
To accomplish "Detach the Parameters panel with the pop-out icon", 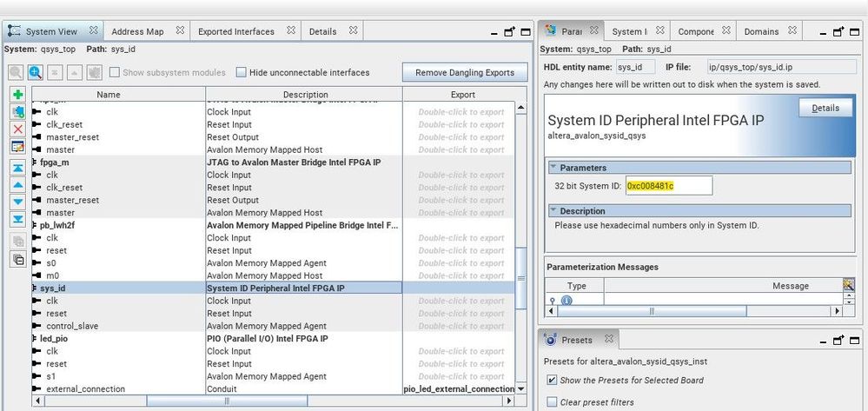I will (x=839, y=31).
